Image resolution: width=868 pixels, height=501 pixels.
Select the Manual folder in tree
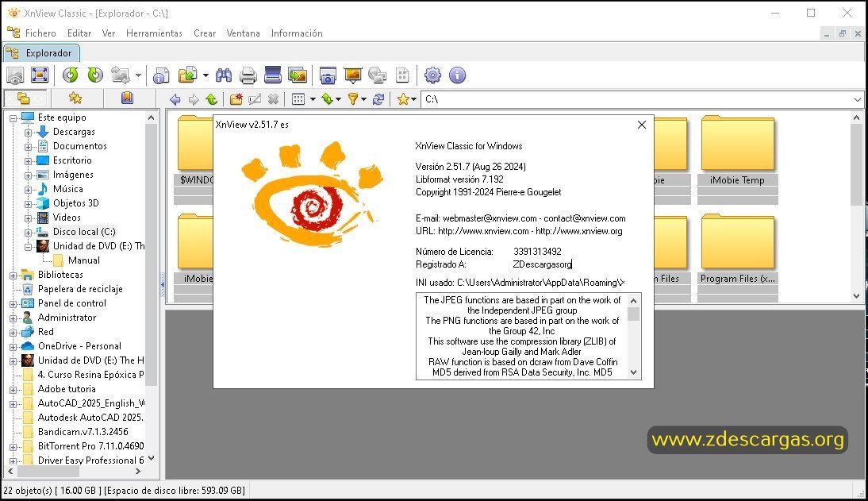pos(83,260)
